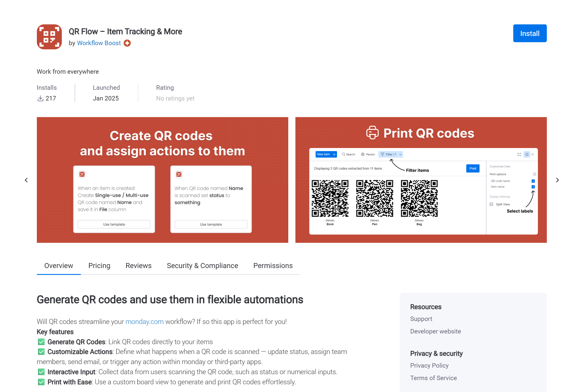Open the Privacy Policy link
The width and height of the screenshot is (570, 392).
429,366
